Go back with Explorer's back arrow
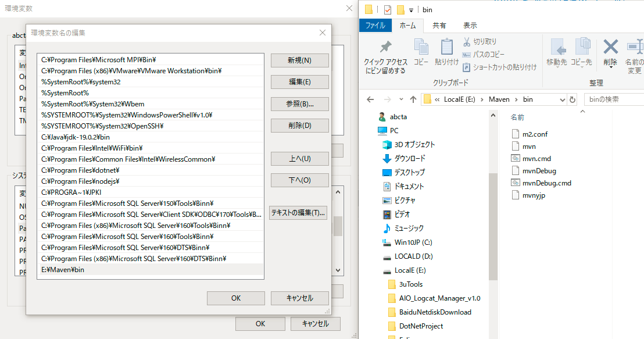 (370, 99)
